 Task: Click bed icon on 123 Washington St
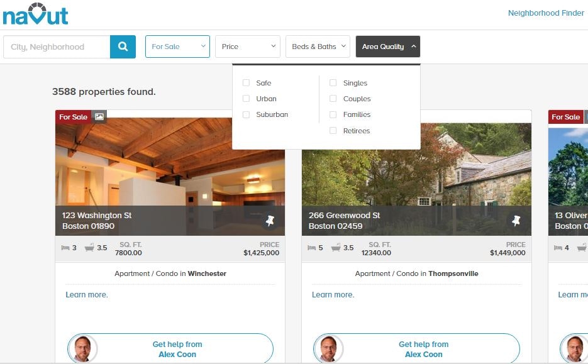tap(65, 248)
